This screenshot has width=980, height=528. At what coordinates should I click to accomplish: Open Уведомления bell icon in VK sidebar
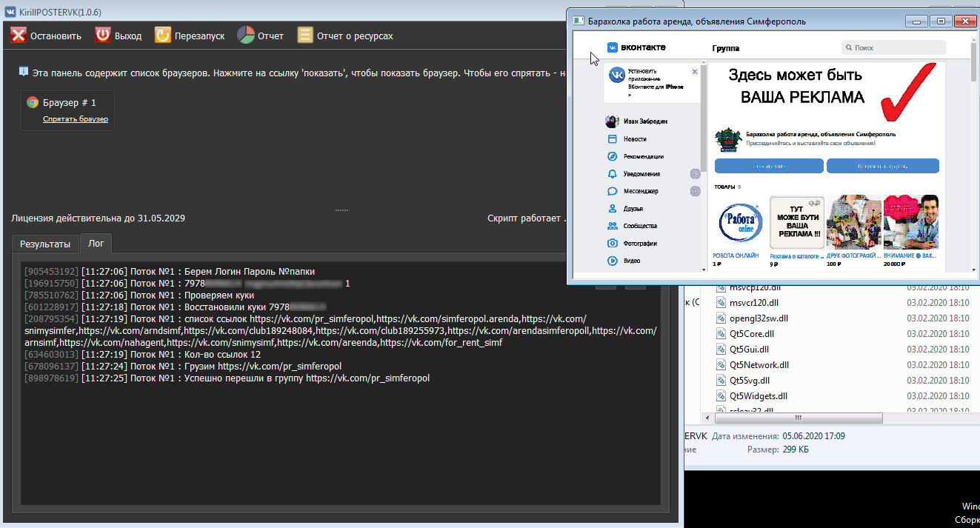tap(613, 174)
